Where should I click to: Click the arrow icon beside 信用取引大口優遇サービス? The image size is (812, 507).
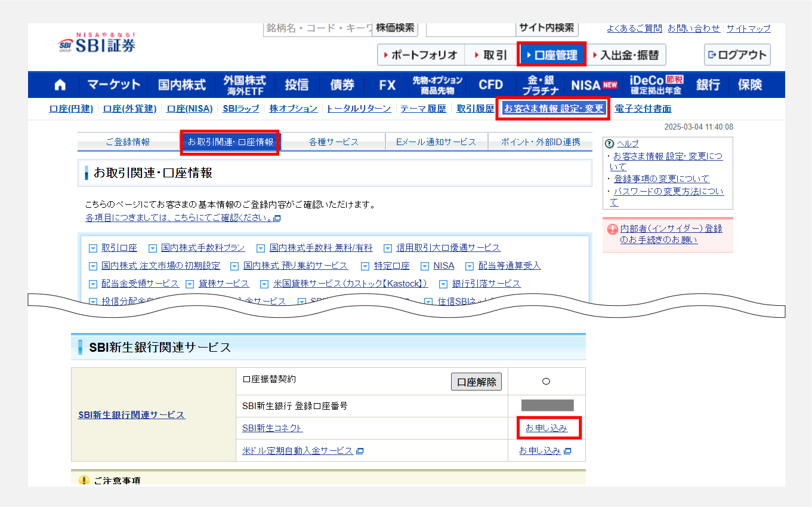pos(388,248)
